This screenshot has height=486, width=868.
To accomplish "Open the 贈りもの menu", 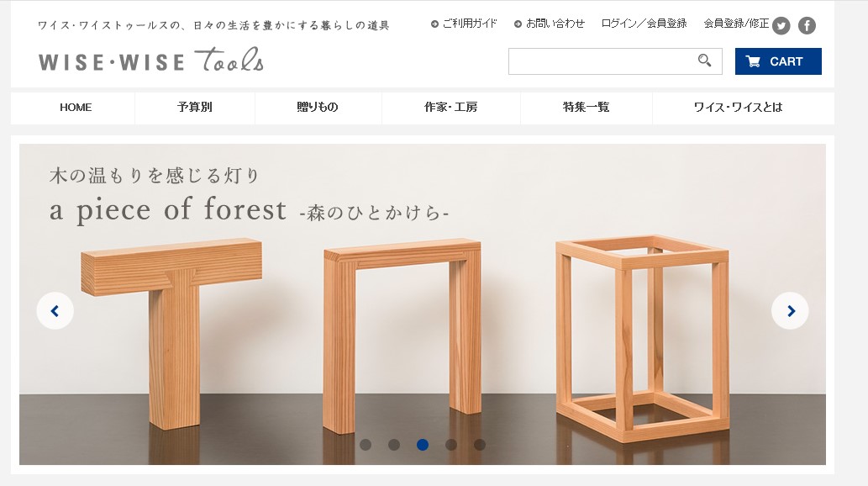I will [x=318, y=108].
